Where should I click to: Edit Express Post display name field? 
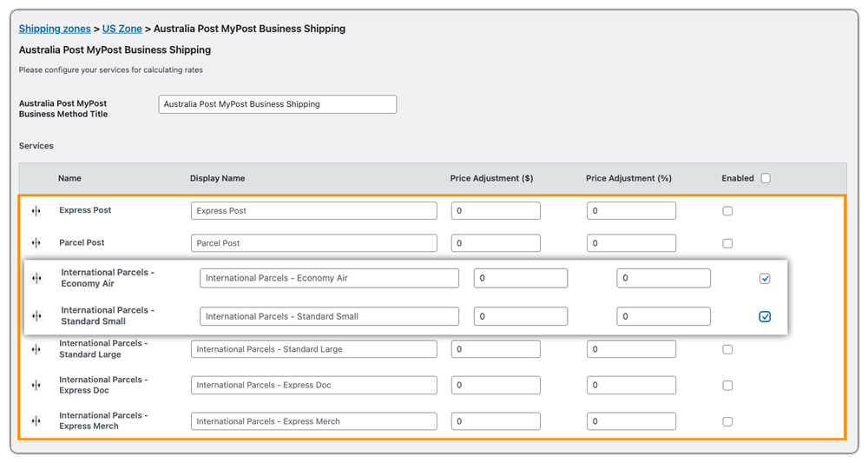click(x=314, y=211)
